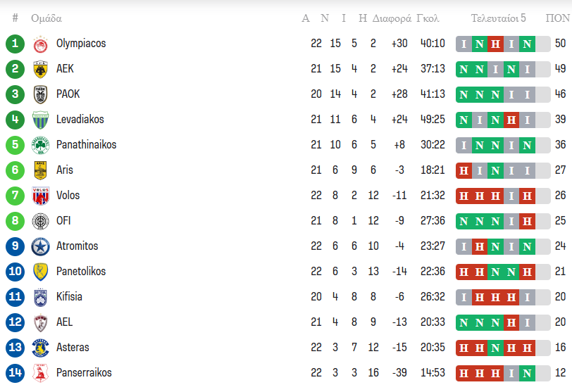Click the Levadiakos club crest icon
This screenshot has height=392, width=572.
(x=39, y=120)
